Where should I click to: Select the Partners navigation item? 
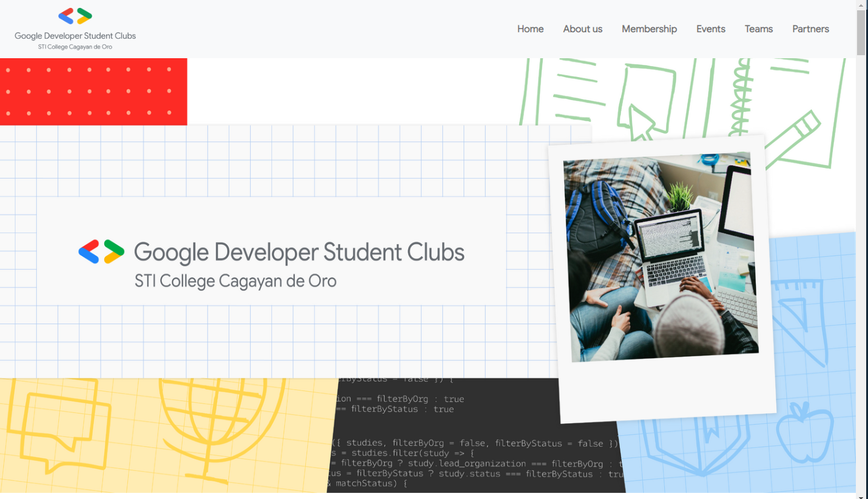tap(810, 29)
